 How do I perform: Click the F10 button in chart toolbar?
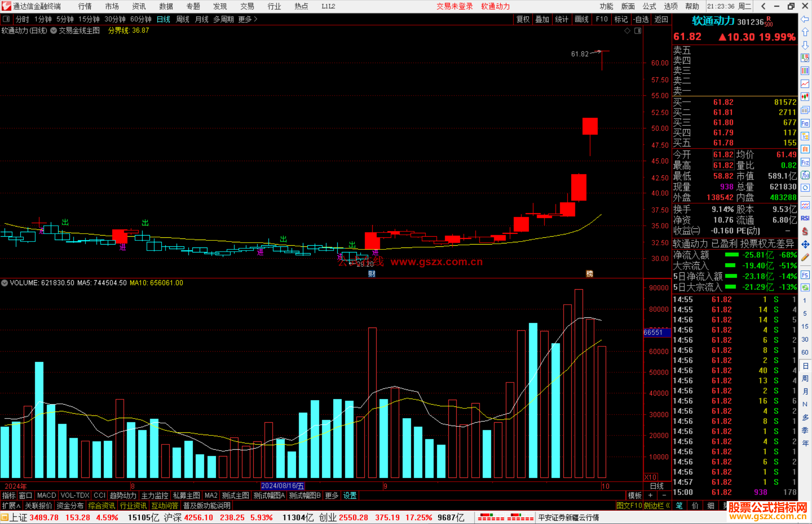click(x=602, y=19)
